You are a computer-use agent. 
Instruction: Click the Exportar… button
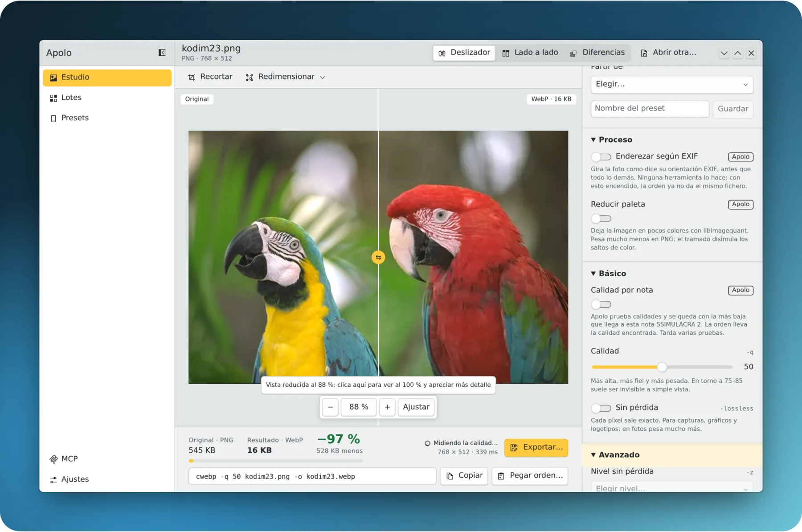click(x=536, y=447)
